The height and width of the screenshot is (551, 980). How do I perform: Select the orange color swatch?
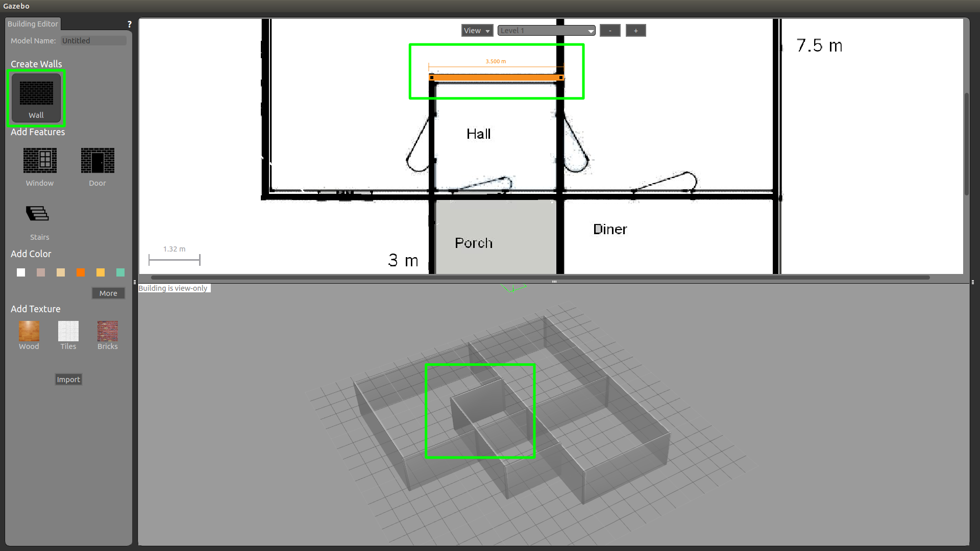tap(81, 272)
